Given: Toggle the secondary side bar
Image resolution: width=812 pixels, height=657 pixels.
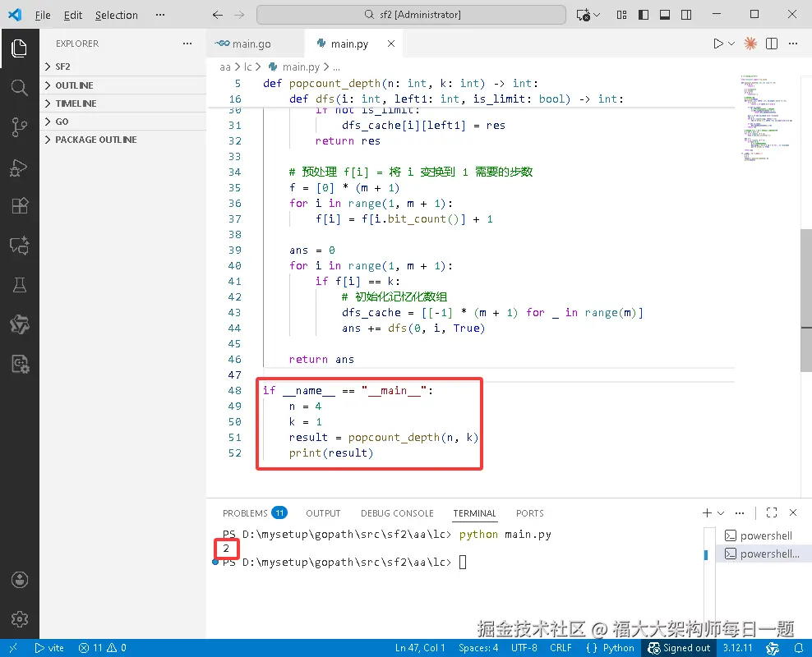Looking at the screenshot, I should (686, 15).
